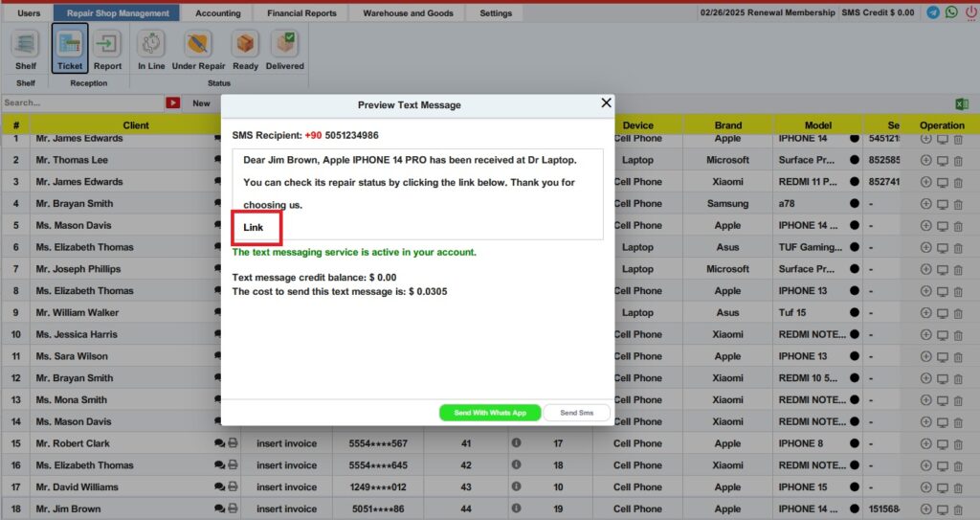Open the Warehouse and Goods tab
980x520 pixels.
tap(408, 13)
